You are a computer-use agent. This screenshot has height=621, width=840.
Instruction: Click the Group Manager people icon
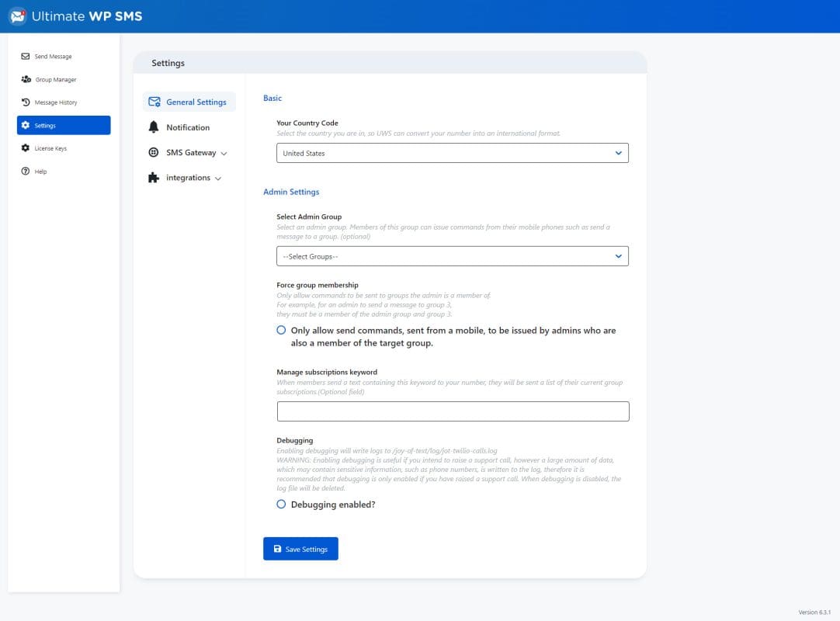26,79
